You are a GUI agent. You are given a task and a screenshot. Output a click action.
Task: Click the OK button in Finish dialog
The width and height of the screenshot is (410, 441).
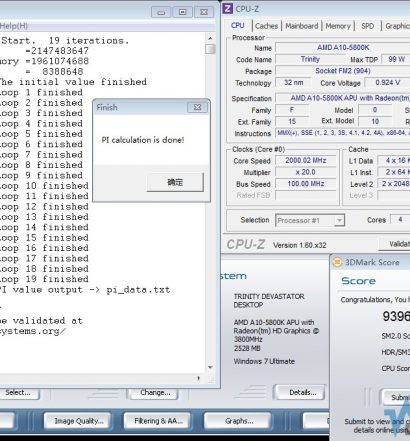click(175, 182)
